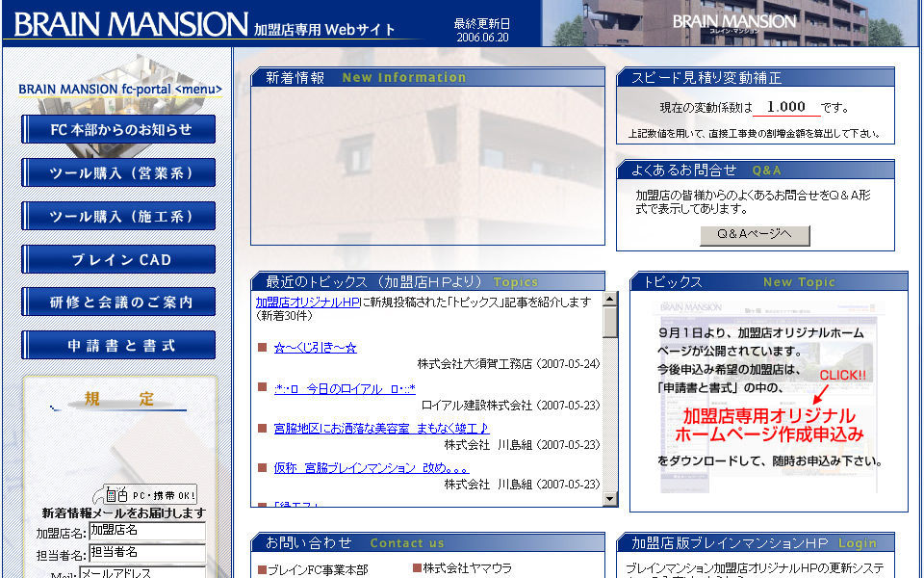The height and width of the screenshot is (578, 924).
Task: Open the 今日のロイアル topic link
Action: (345, 388)
